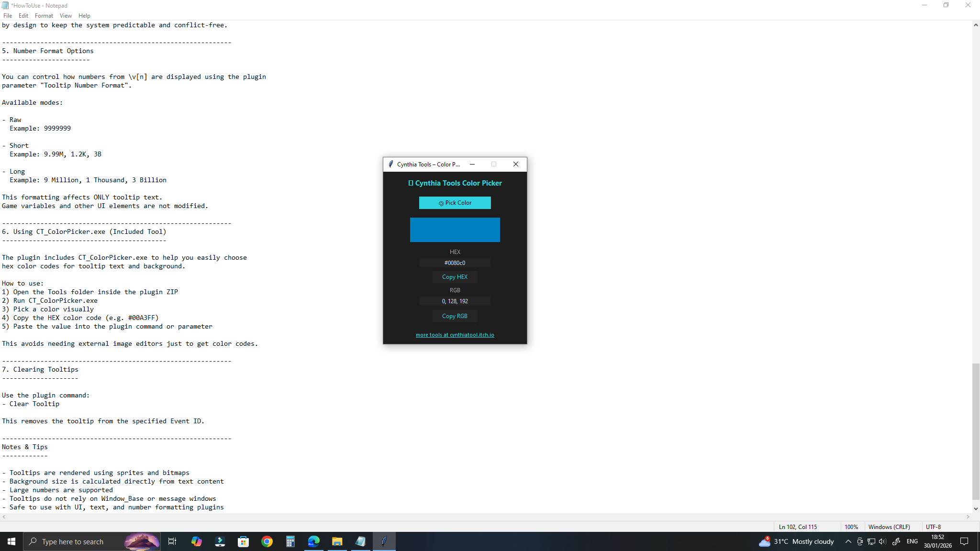Click the vertical scrollbar down arrow
Screen dimensions: 980x551
(976, 509)
